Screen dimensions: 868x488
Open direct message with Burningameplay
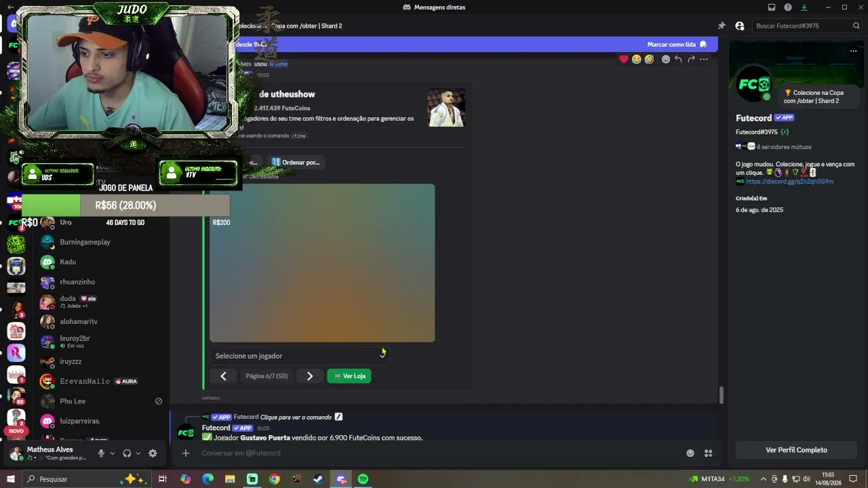102,242
